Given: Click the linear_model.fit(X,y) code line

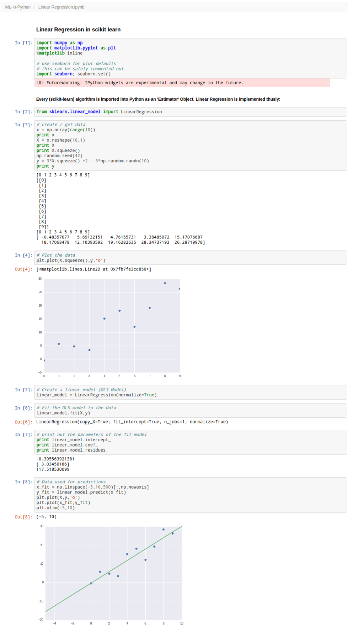Looking at the screenshot, I should coord(63,413).
